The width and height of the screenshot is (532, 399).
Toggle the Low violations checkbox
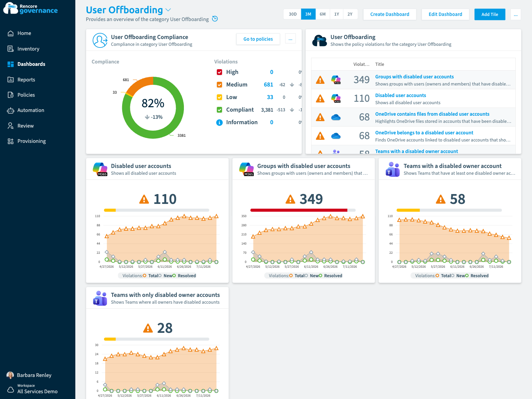click(x=220, y=97)
